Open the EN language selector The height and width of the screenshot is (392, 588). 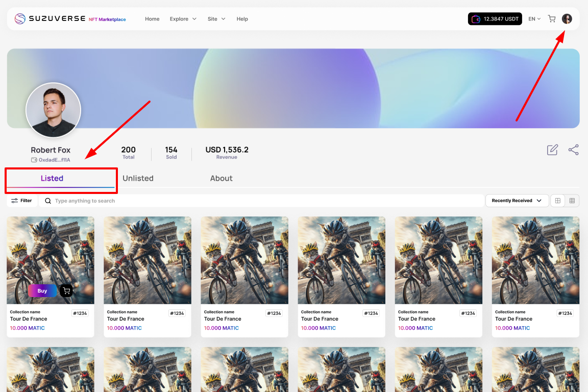(x=534, y=19)
